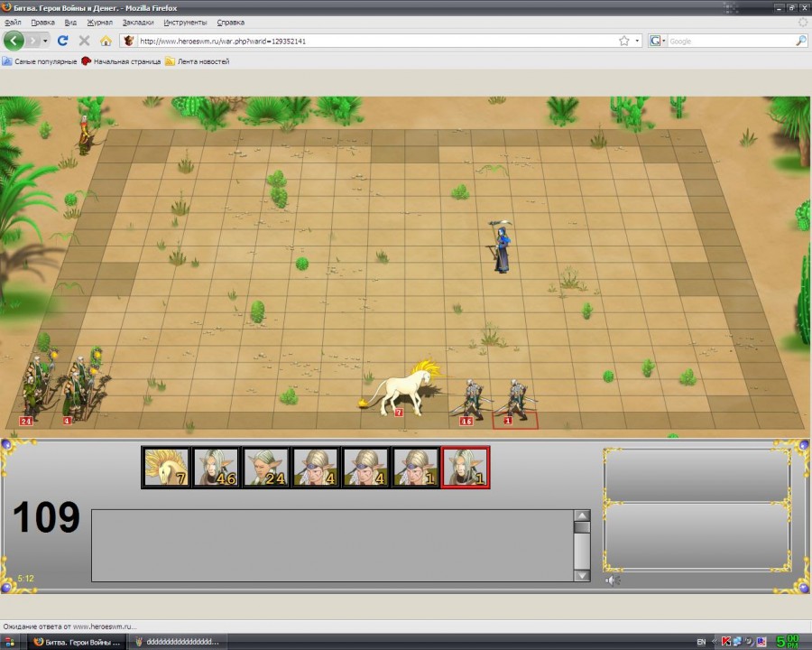Click the browser Back arrow button
Viewport: 812px width, 650px height.
coord(14,41)
